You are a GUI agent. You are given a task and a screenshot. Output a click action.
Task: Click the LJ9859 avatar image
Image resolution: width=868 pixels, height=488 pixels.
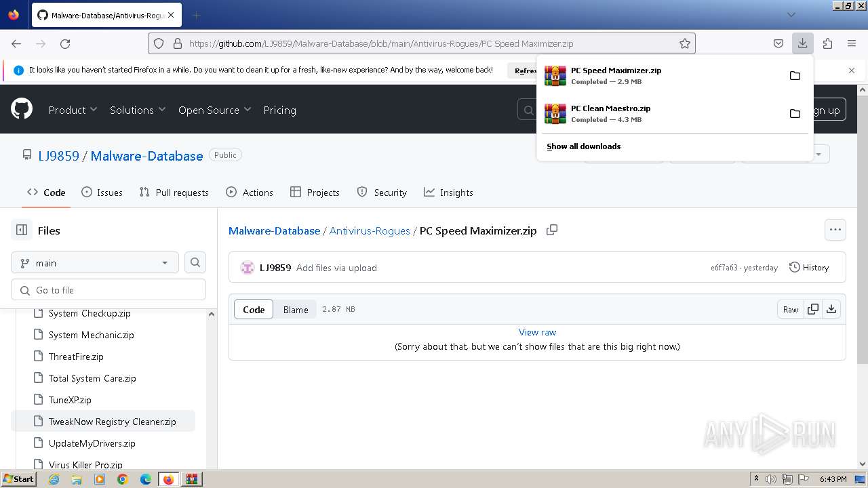tap(248, 268)
